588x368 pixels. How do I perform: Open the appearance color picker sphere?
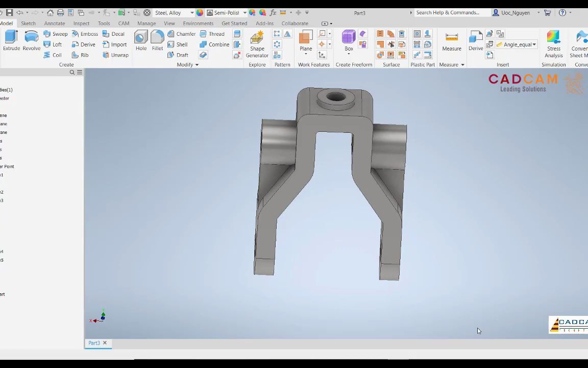(x=199, y=12)
